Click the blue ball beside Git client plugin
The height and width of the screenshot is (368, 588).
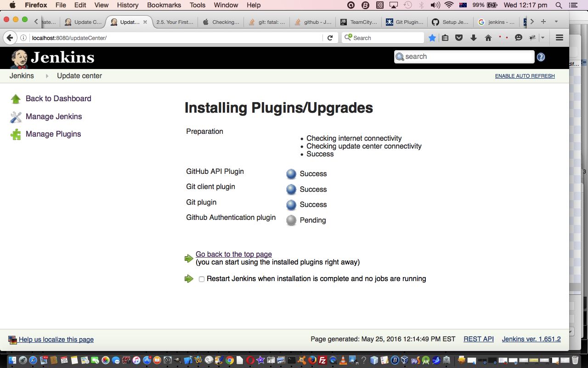[291, 190]
